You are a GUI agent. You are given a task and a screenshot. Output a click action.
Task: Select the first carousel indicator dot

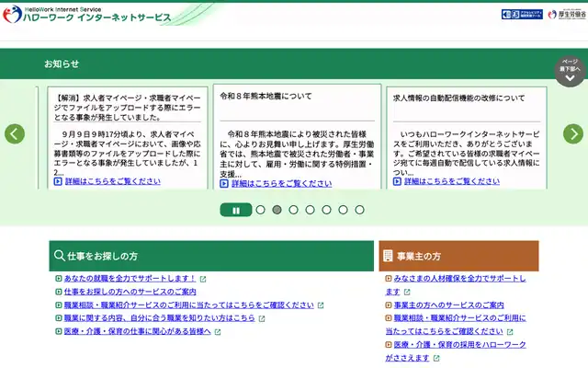tap(260, 210)
